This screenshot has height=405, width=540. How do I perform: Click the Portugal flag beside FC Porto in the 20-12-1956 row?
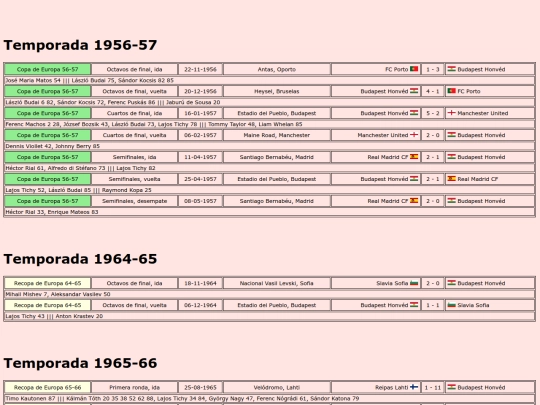pyautogui.click(x=451, y=91)
